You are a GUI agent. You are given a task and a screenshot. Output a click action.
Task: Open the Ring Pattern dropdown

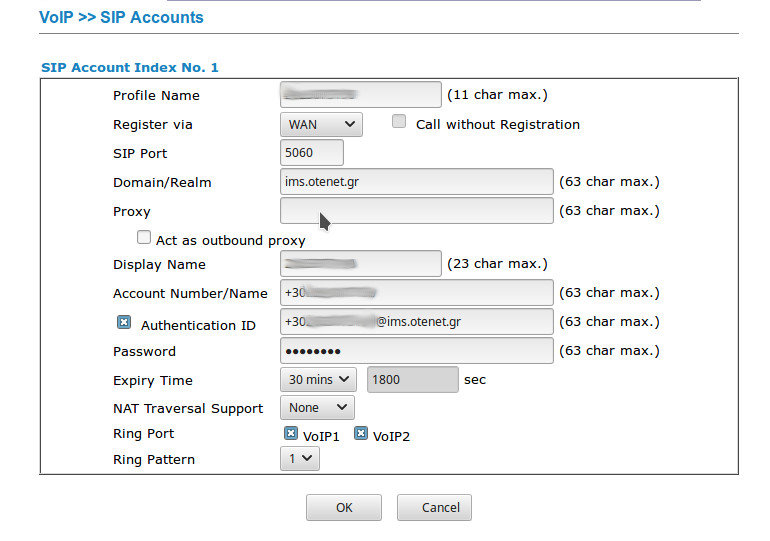coord(299,459)
